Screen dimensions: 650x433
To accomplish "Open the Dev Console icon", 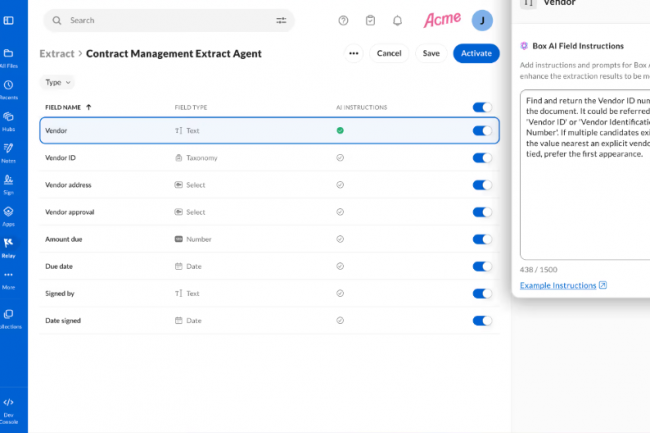I will tap(8, 406).
